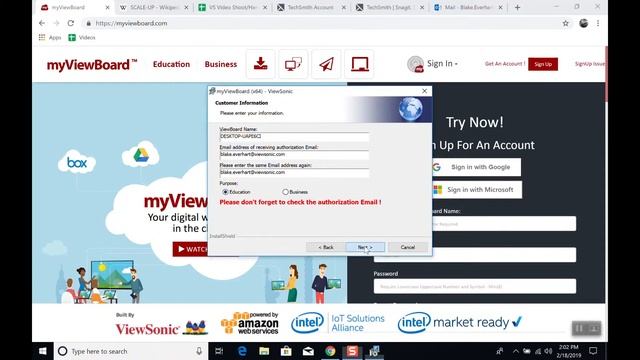Click Next in the installer dialog
The image size is (640, 360).
(365, 247)
